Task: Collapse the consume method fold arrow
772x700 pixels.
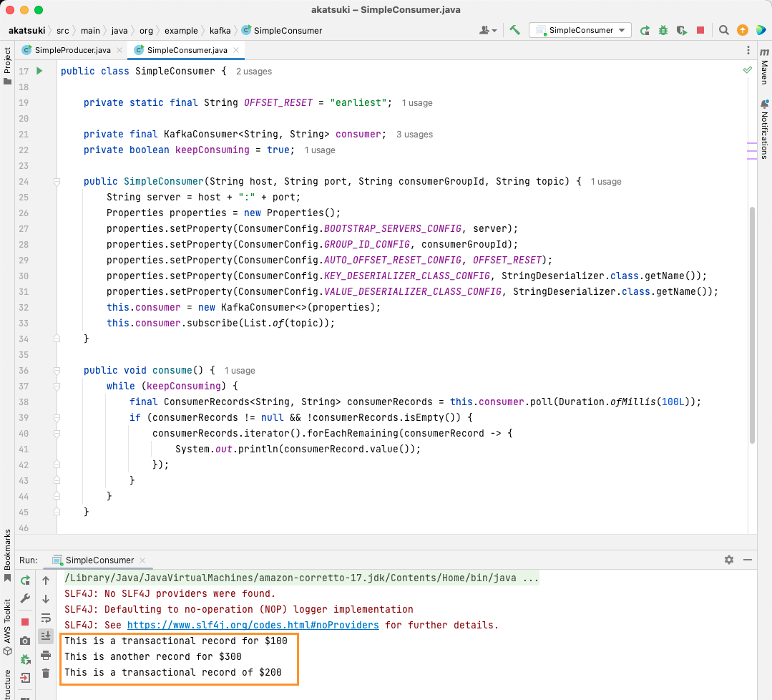Action: [56, 370]
